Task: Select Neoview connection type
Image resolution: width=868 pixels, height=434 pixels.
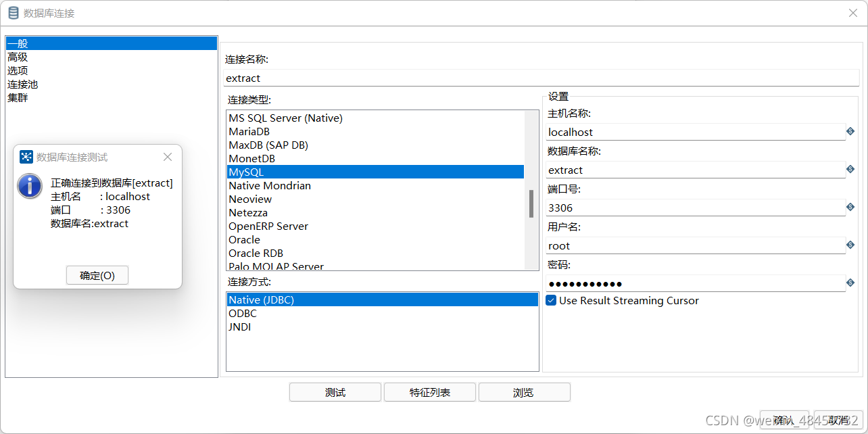Action: pyautogui.click(x=375, y=199)
